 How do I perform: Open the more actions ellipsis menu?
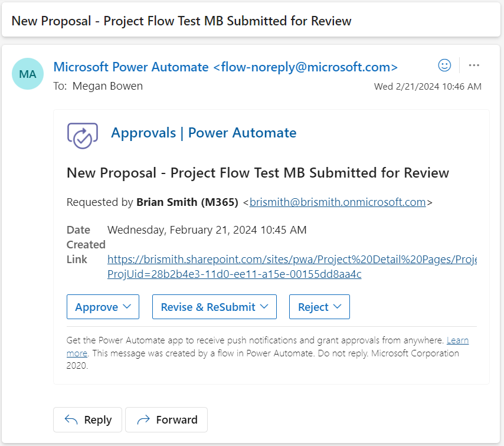[x=474, y=65]
